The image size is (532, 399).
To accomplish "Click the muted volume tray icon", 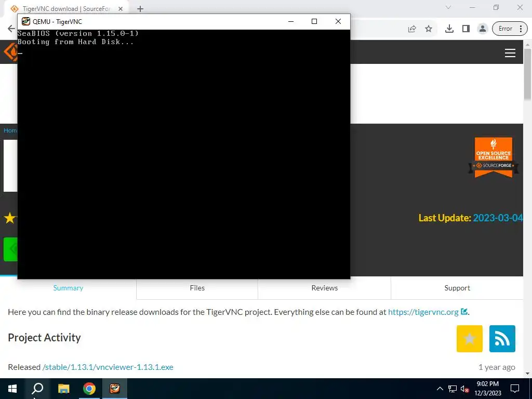I will coord(465,389).
